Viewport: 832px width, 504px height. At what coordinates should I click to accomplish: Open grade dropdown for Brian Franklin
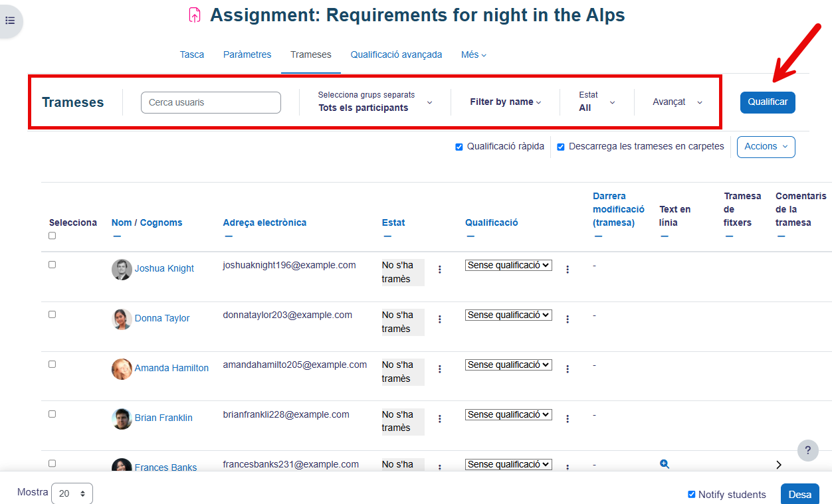508,414
